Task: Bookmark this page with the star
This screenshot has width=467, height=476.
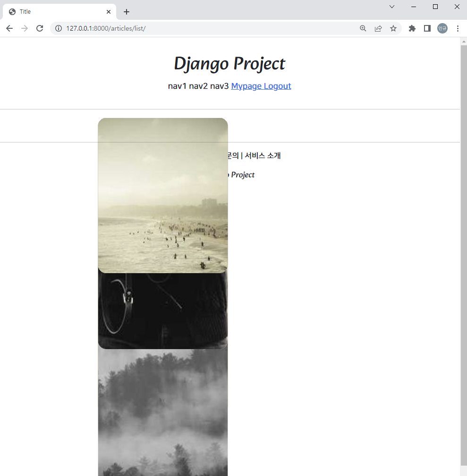Action: [x=393, y=28]
